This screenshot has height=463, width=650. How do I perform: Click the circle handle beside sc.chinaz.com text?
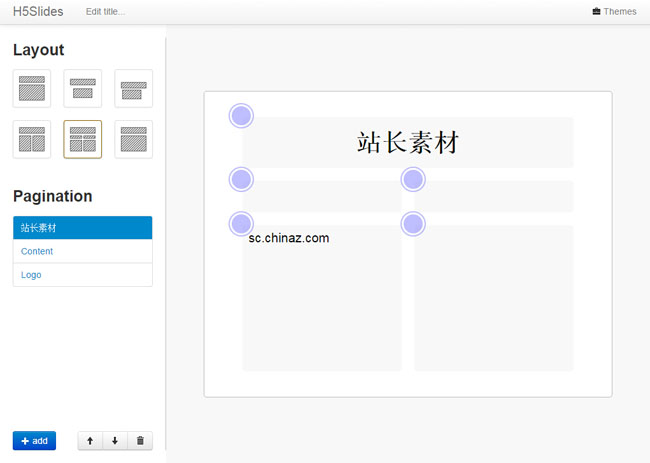point(241,224)
